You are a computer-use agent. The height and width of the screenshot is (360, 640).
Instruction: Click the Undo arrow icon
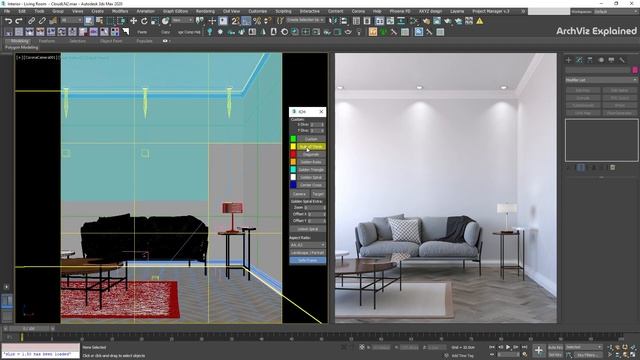coord(9,20)
